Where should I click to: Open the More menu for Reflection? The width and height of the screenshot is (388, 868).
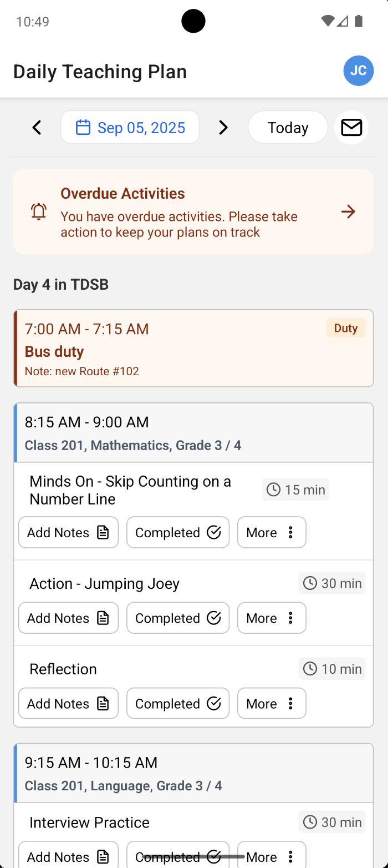272,703
